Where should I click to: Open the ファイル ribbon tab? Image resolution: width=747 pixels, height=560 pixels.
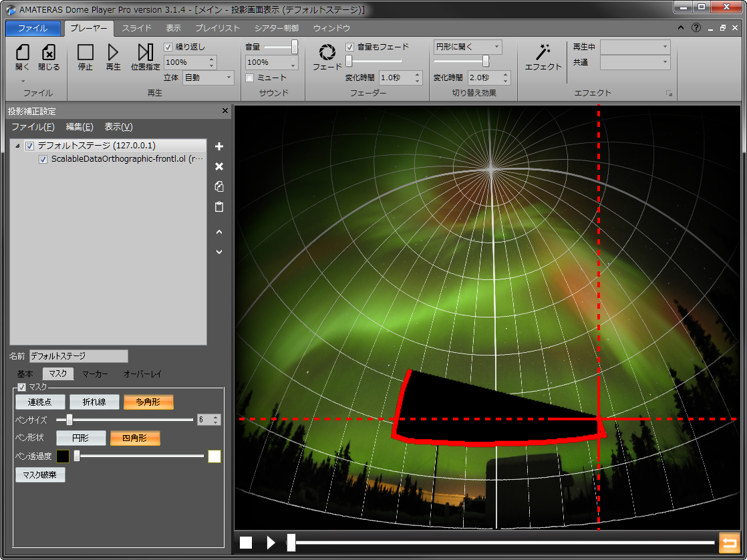(33, 28)
